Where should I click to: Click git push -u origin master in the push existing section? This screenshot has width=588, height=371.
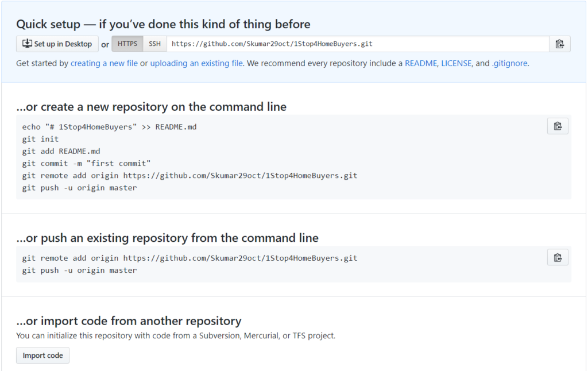(x=79, y=270)
